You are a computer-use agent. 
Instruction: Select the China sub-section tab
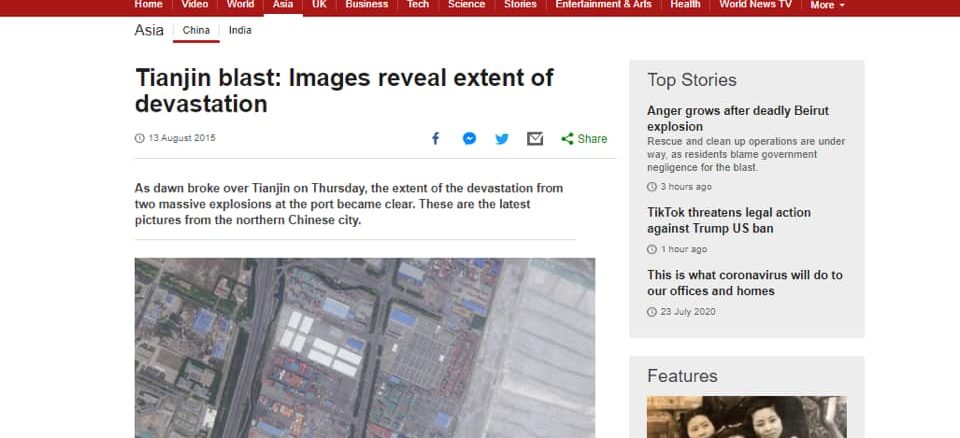[x=196, y=31]
